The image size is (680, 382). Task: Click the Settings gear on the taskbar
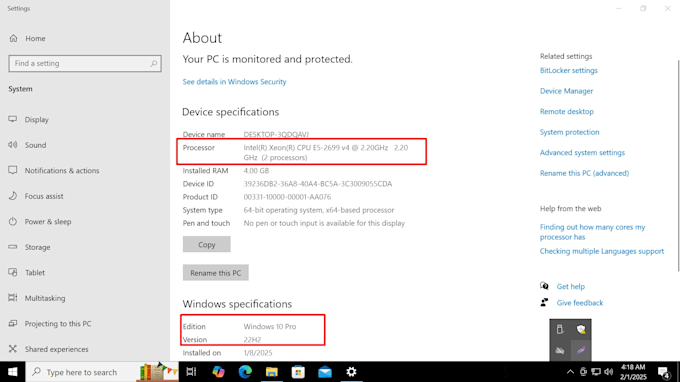point(351,372)
